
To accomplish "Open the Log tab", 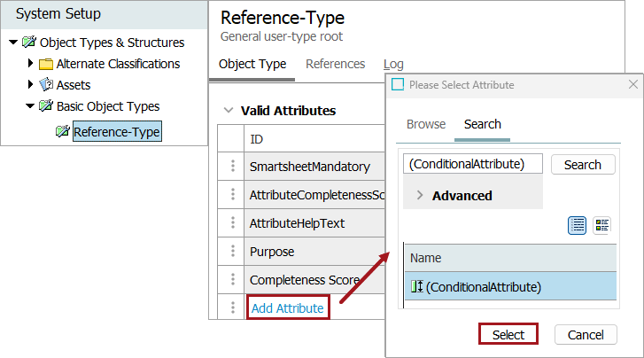I will (393, 64).
